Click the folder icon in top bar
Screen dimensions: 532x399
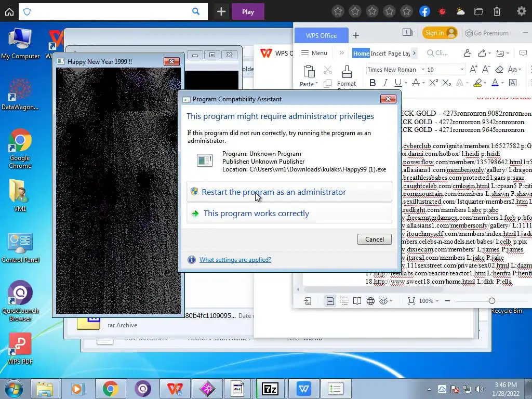(478, 11)
